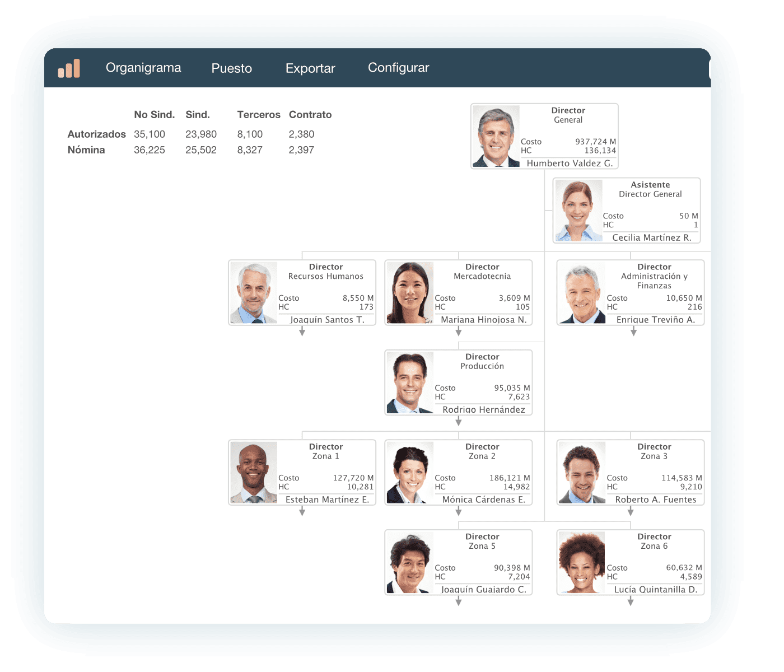784x672 pixels.
Task: Click Mariana Hinojosa N. photo
Action: point(410,293)
